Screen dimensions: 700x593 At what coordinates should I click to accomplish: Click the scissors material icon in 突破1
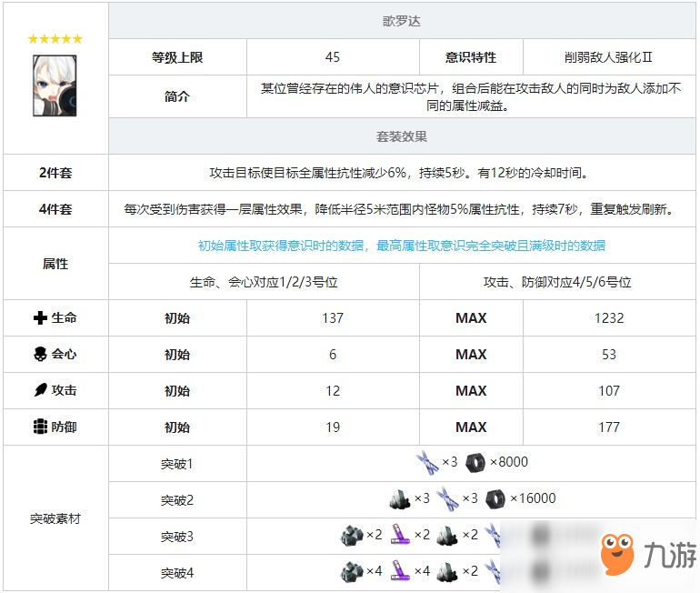[427, 463]
